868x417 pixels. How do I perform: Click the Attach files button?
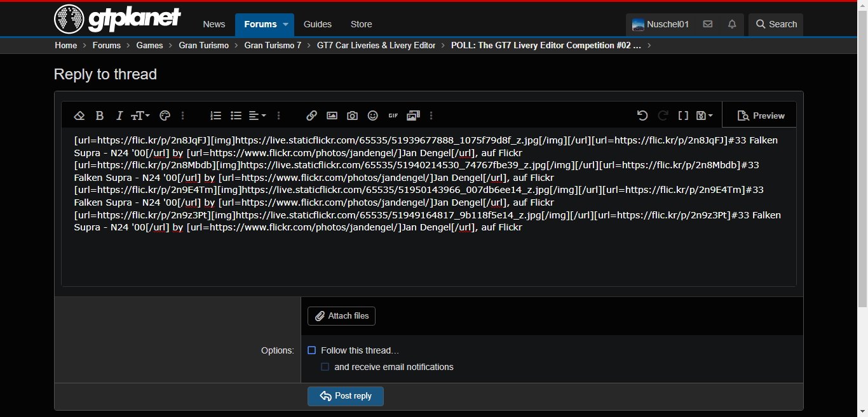[341, 316]
